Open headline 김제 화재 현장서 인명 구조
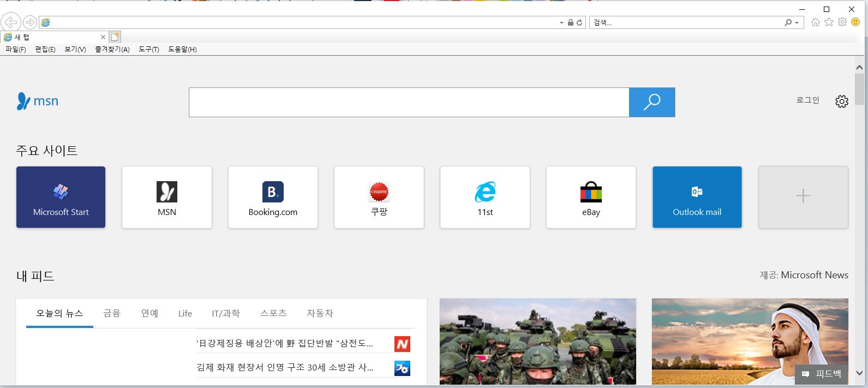This screenshot has height=388, width=868. pyautogui.click(x=285, y=368)
